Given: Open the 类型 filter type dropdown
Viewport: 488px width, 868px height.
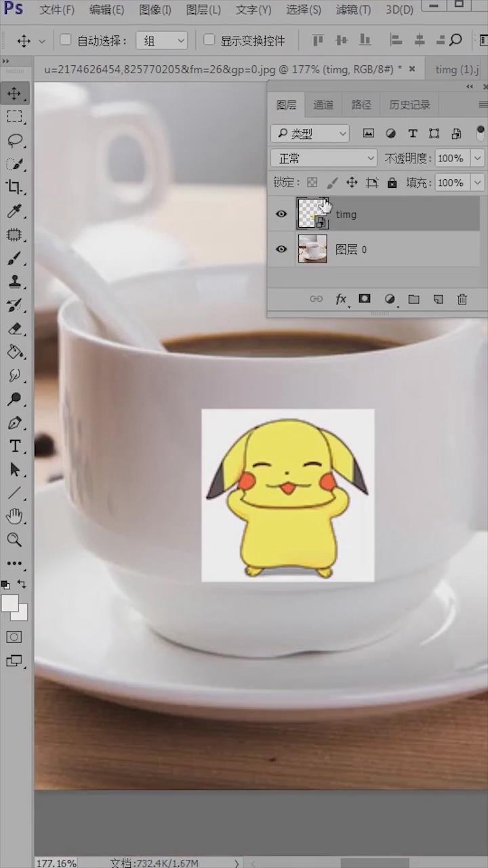Looking at the screenshot, I should [310, 134].
